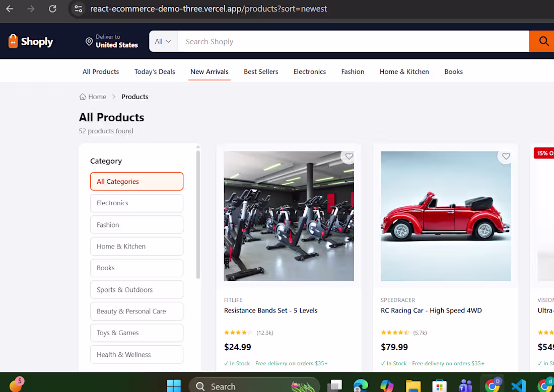Add the RC Racing Car to wishlist
The image size is (554, 392).
(x=506, y=156)
